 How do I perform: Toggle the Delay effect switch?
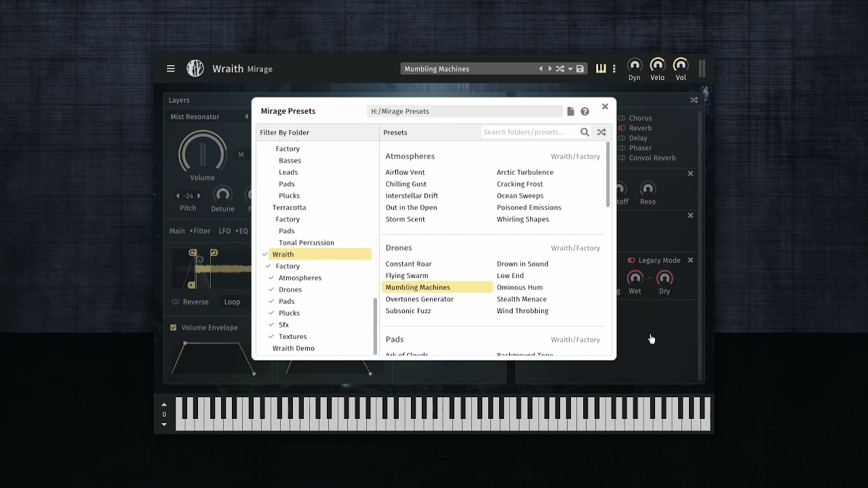(x=622, y=138)
